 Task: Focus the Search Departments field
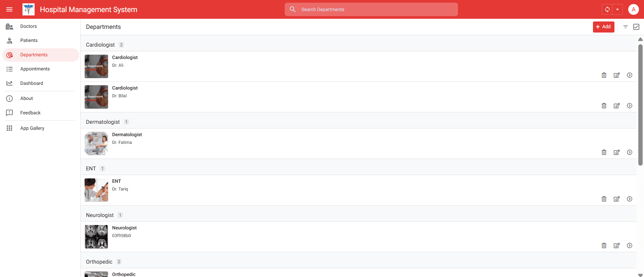point(371,9)
